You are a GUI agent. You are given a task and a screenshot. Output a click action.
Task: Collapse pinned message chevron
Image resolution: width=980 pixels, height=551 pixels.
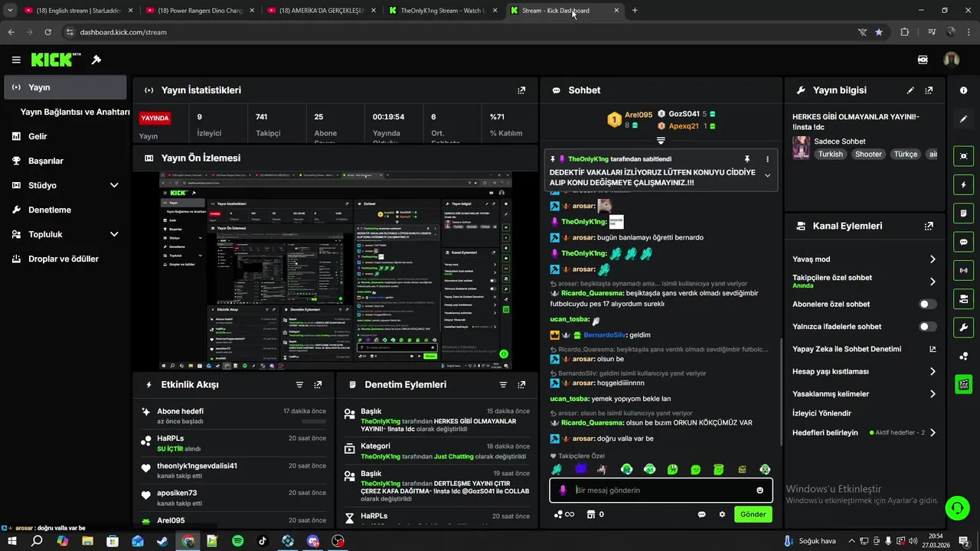click(767, 175)
